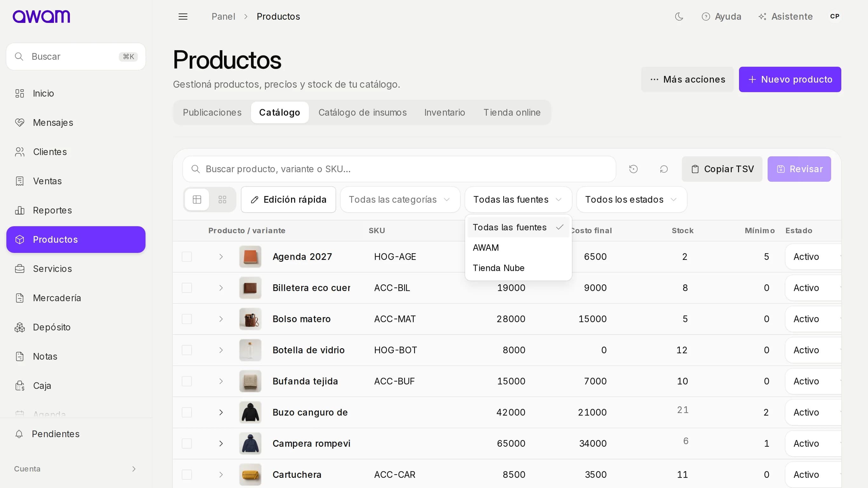Screen dimensions: 868x488
Task: Open Todas las categorías dropdown
Action: click(x=400, y=200)
